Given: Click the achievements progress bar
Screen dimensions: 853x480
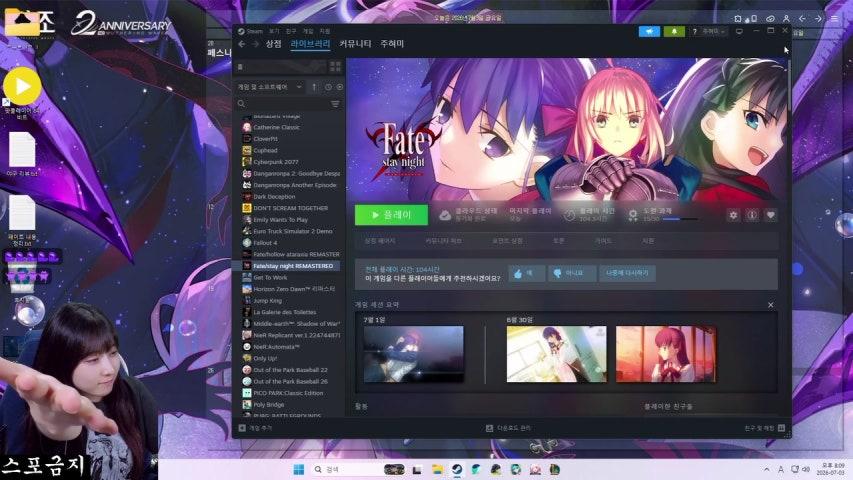Looking at the screenshot, I should click(x=680, y=219).
